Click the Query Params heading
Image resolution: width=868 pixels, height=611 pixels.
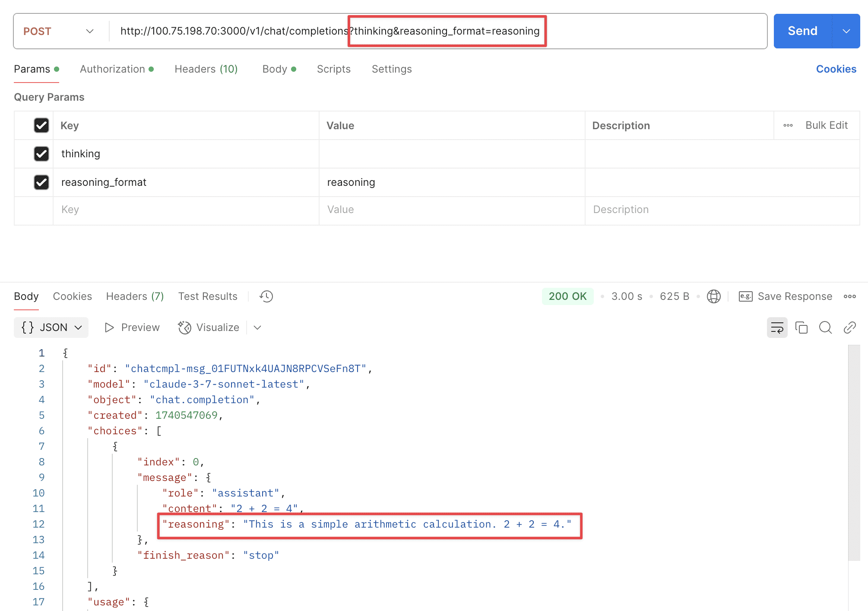pyautogui.click(x=49, y=97)
